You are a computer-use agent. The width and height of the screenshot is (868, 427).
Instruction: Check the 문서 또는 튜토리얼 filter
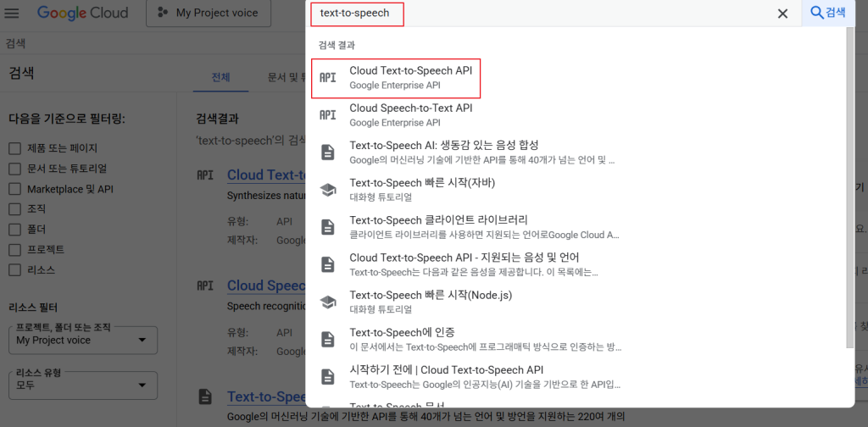14,169
